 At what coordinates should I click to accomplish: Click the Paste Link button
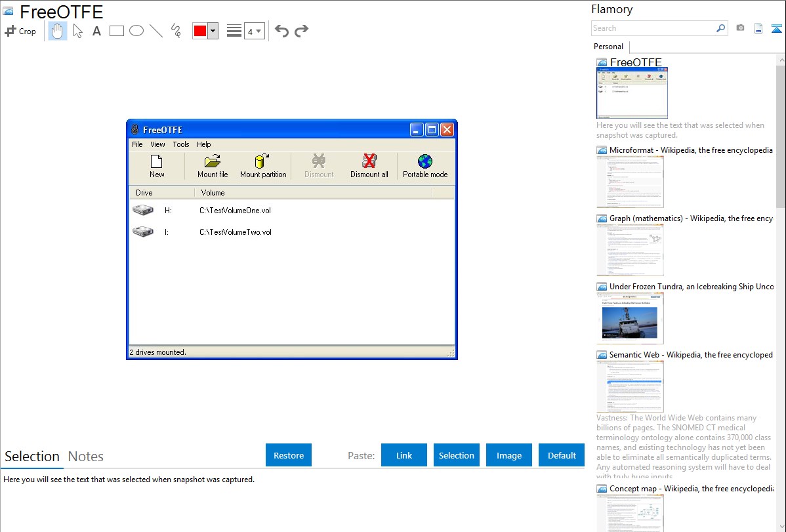tap(404, 455)
